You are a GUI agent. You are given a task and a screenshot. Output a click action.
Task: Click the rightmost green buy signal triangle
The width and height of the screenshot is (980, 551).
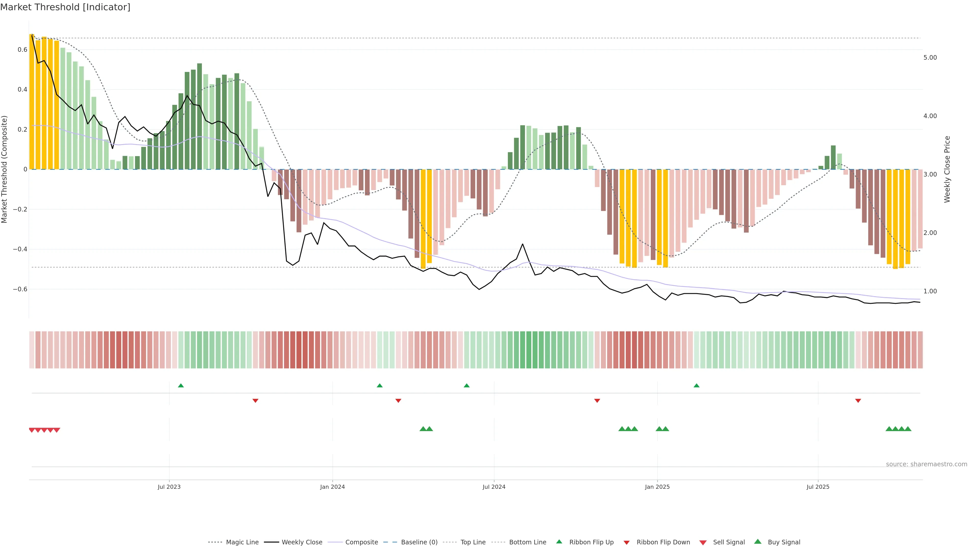(908, 429)
